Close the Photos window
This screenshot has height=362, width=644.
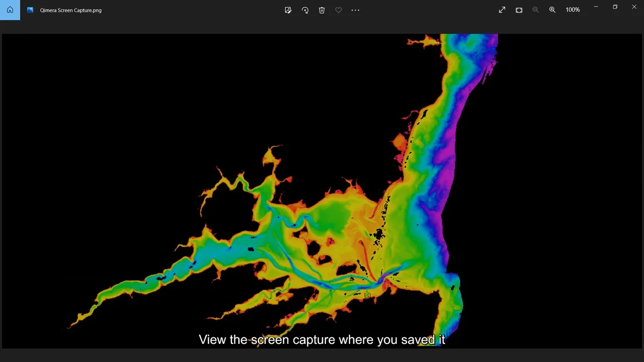(x=634, y=7)
